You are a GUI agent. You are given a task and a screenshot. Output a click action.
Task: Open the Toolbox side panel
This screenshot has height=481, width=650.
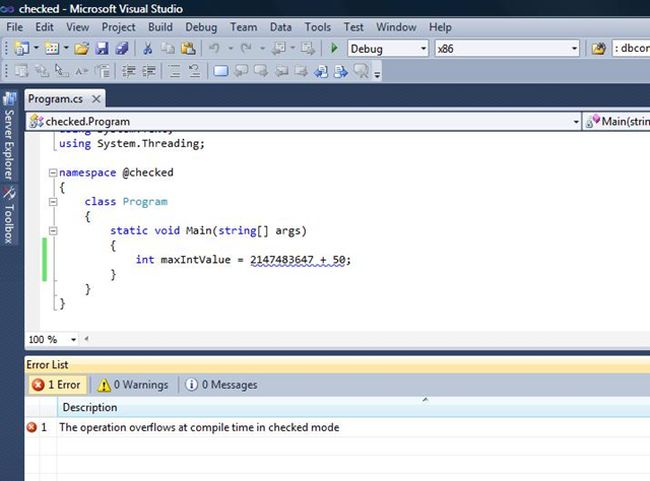(9, 215)
